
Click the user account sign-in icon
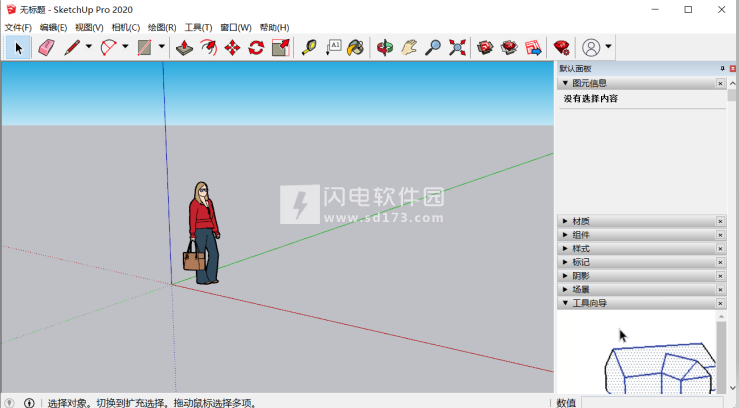point(591,48)
